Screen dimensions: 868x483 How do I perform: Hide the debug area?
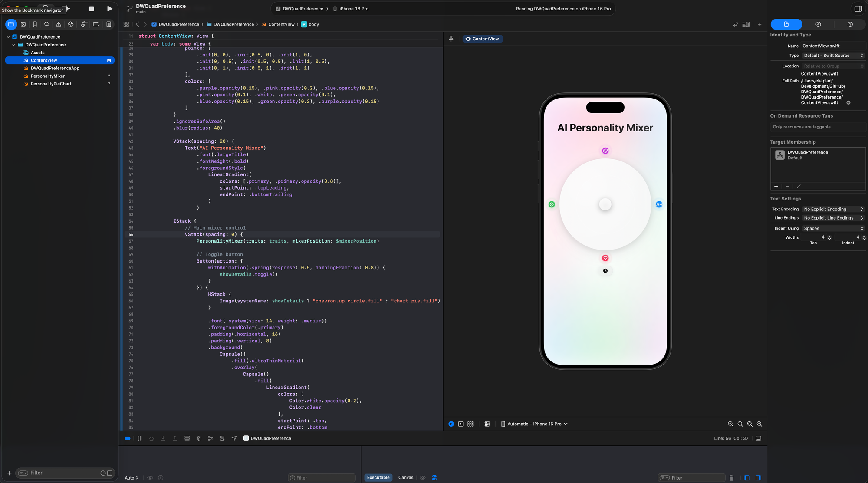tap(759, 438)
